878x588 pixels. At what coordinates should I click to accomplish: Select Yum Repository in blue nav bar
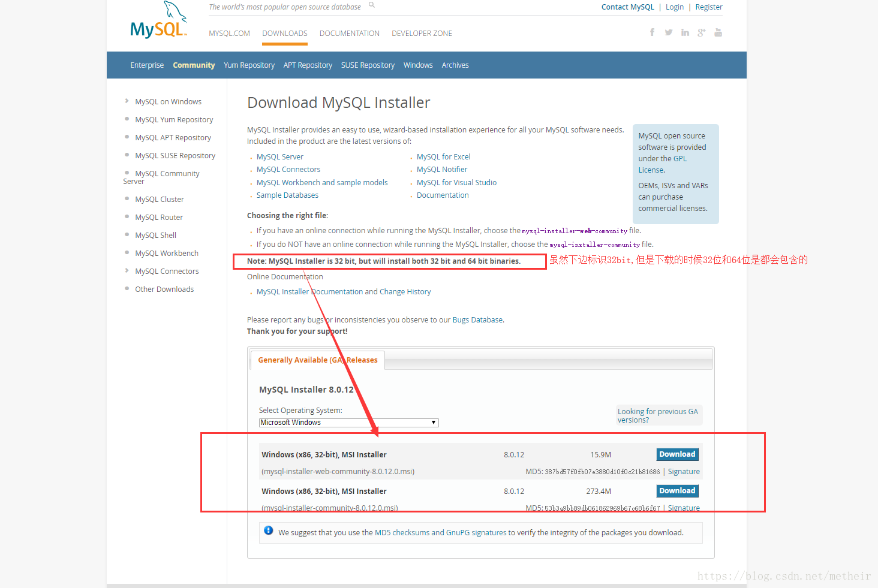tap(249, 65)
